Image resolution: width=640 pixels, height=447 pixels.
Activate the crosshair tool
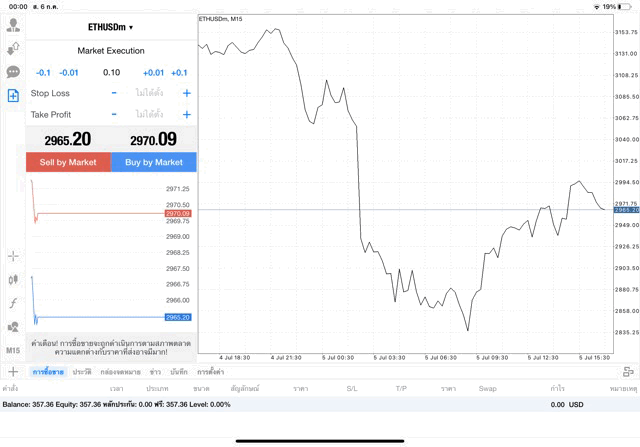tap(13, 256)
